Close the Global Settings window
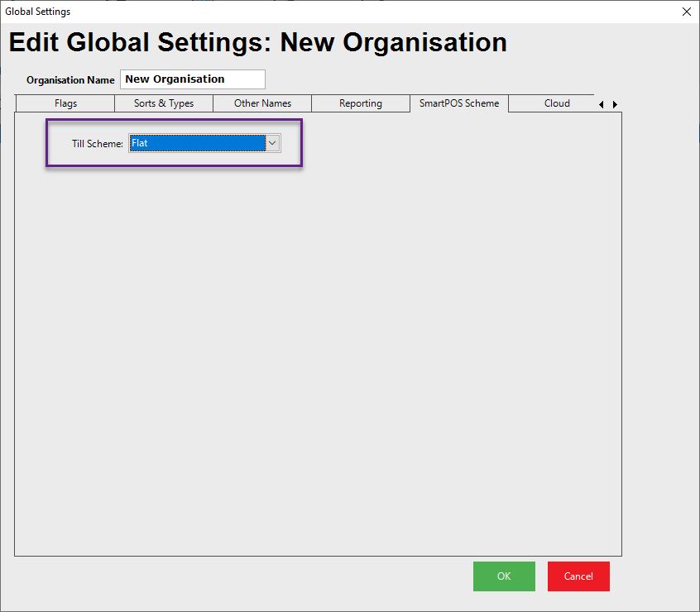This screenshot has height=612, width=700. [x=685, y=12]
